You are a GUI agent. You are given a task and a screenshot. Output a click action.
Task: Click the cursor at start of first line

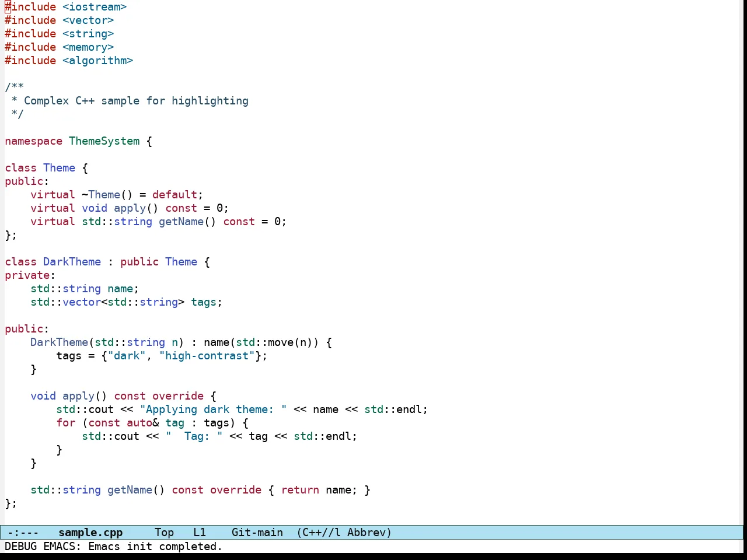8,7
